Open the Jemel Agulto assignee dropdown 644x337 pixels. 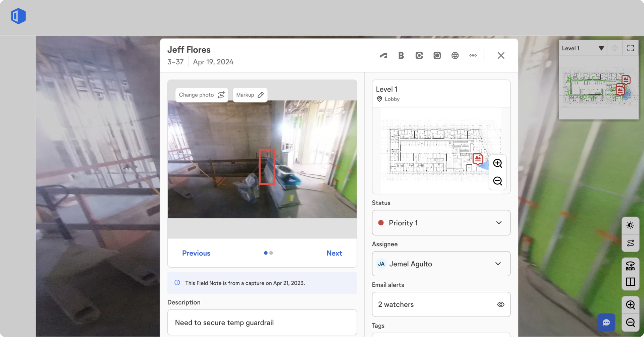(x=498, y=264)
